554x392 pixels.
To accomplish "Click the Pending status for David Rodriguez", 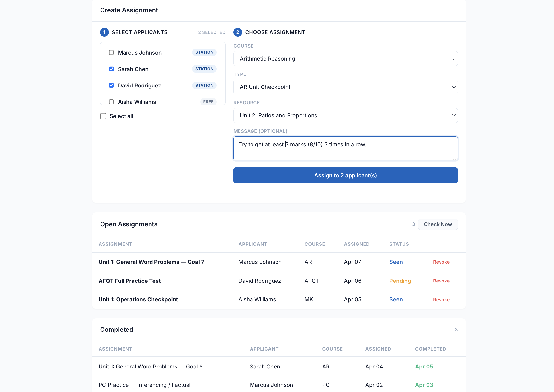I will (400, 281).
